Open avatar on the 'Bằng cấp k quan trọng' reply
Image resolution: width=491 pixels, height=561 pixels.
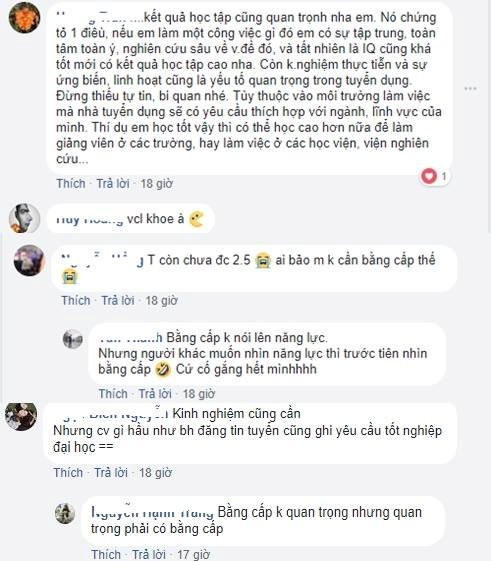click(x=65, y=513)
